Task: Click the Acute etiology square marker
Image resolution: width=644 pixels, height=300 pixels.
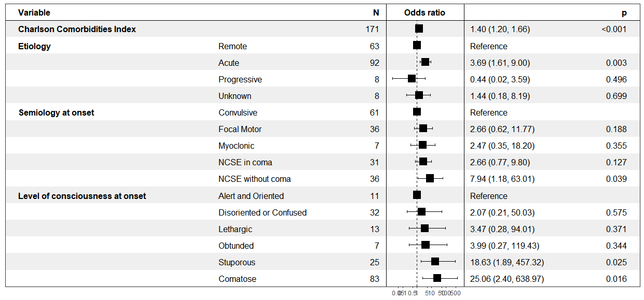Action: (425, 62)
